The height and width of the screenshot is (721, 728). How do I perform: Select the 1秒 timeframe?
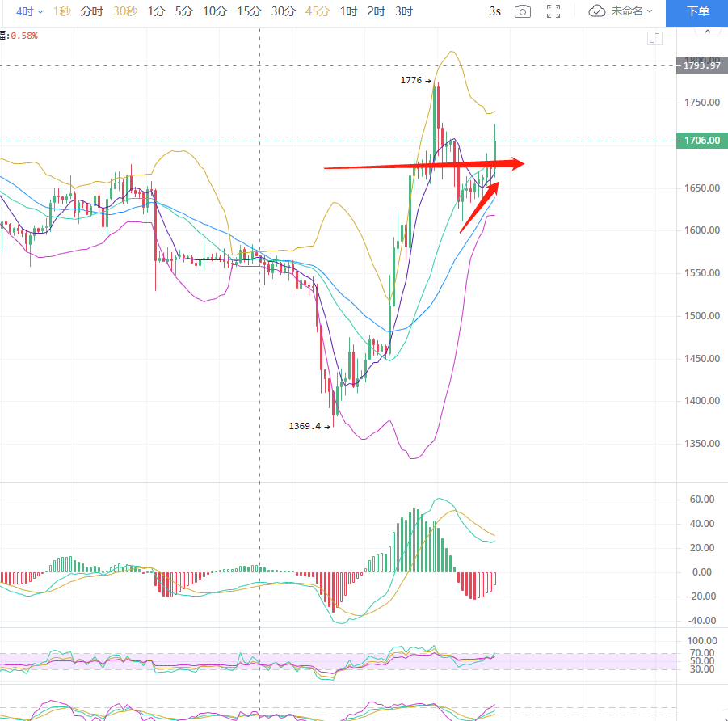pyautogui.click(x=61, y=11)
